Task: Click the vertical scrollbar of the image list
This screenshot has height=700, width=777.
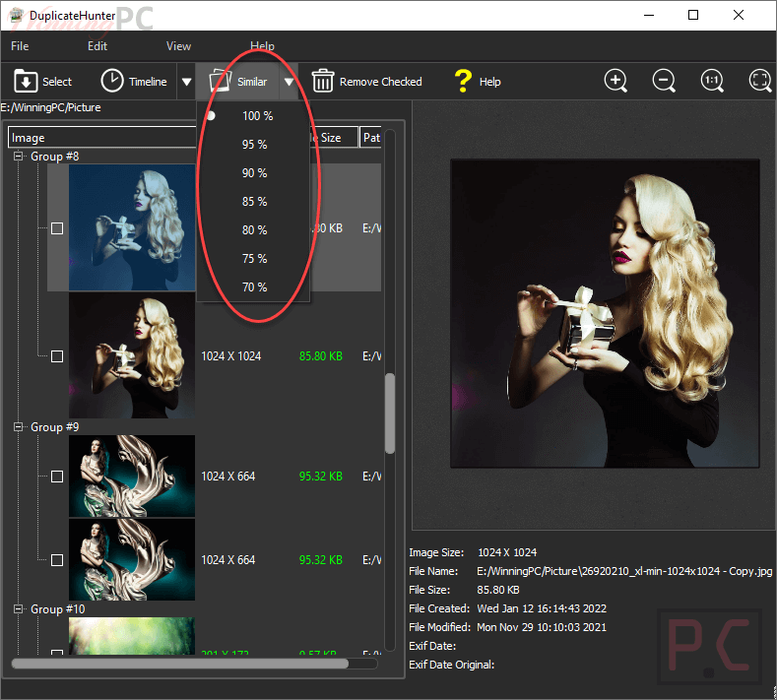Action: pos(390,414)
